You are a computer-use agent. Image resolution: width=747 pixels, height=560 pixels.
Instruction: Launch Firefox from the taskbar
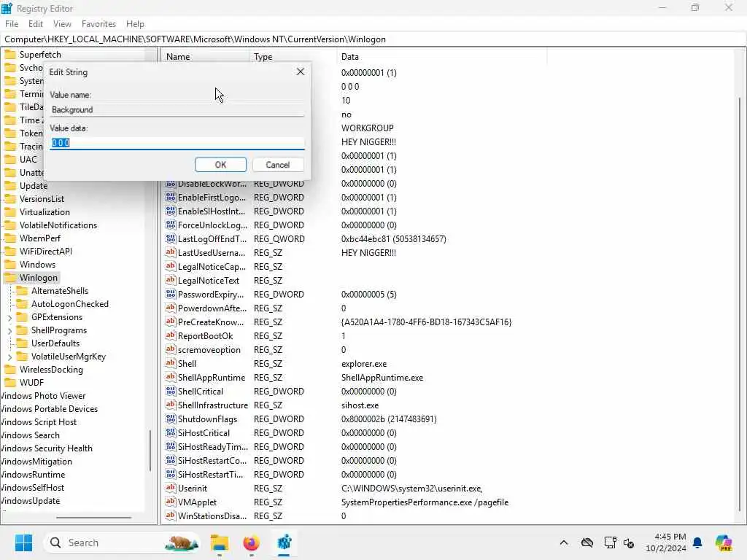251,542
